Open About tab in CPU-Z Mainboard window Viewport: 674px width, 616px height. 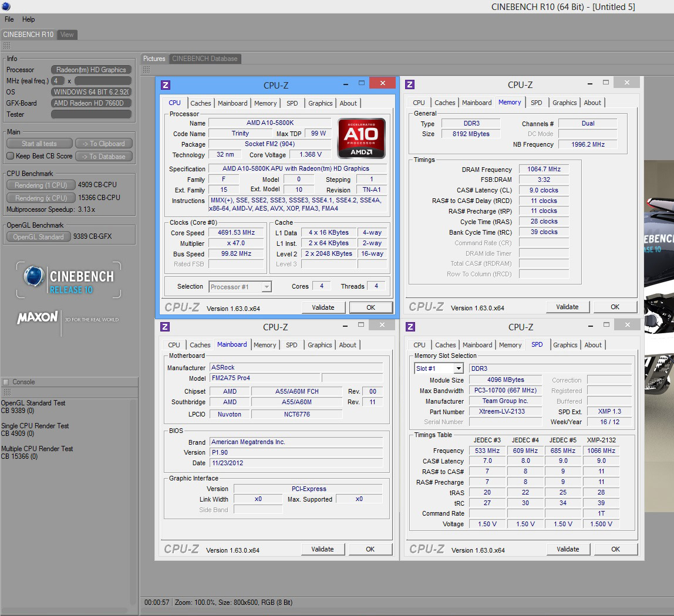click(x=348, y=345)
